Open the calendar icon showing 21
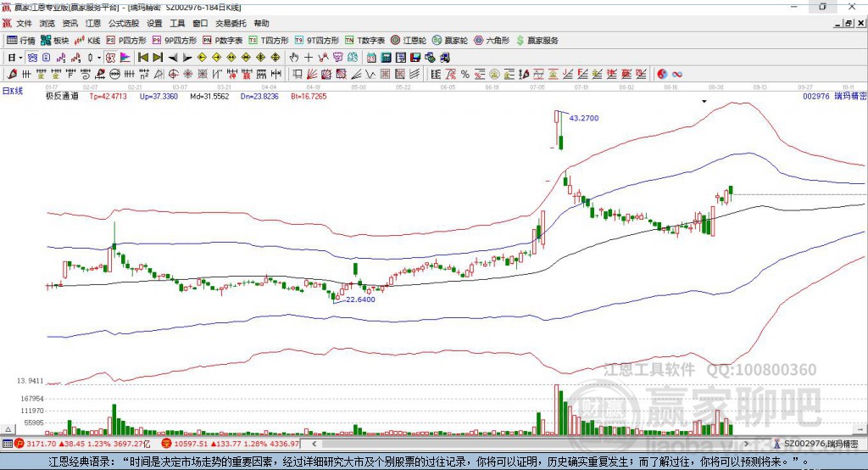The height and width of the screenshot is (470, 868). pos(371,58)
